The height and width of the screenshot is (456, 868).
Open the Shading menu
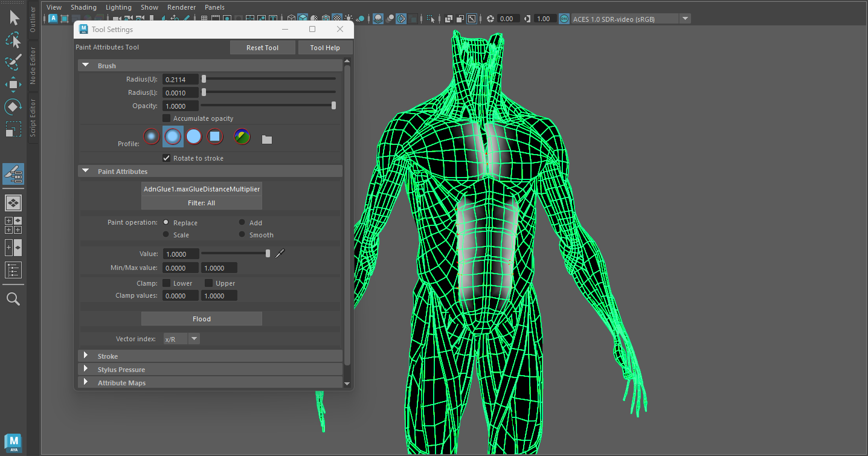83,7
